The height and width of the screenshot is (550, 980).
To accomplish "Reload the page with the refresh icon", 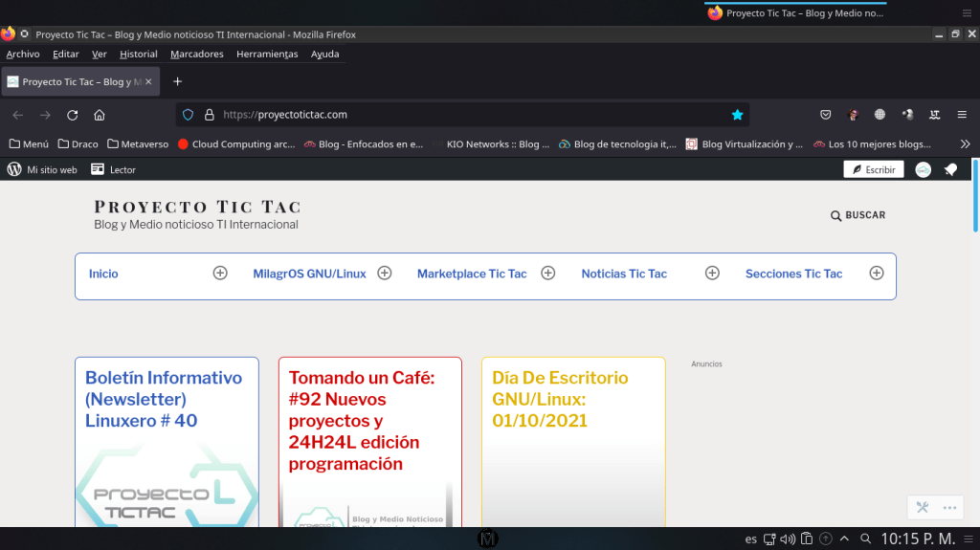I will (72, 115).
